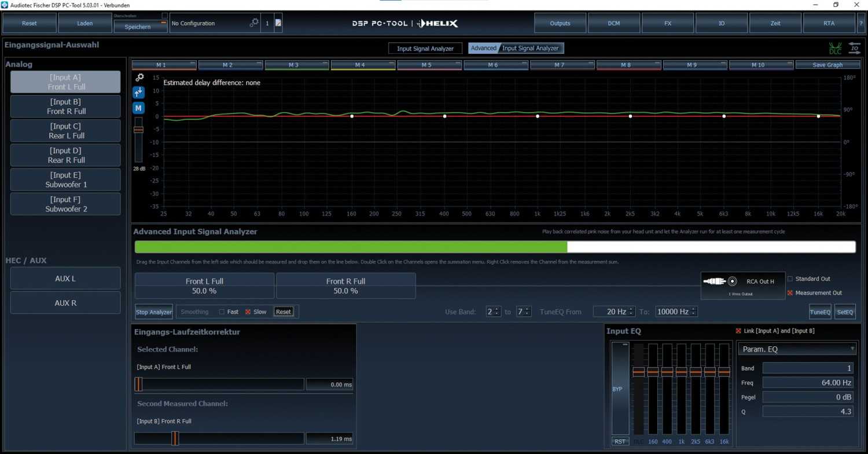Toggle the blue M button beside the graph

[x=138, y=108]
